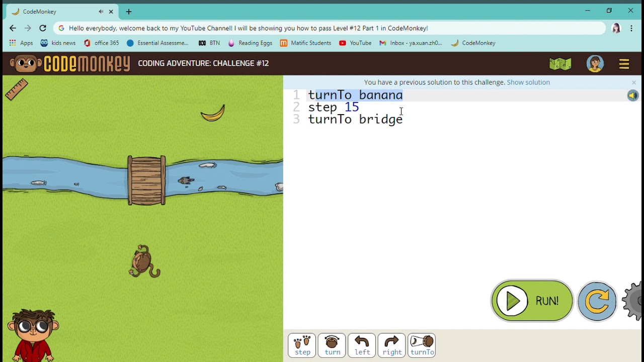Insert the turnTo command block
644x362 pixels.
coord(422,345)
